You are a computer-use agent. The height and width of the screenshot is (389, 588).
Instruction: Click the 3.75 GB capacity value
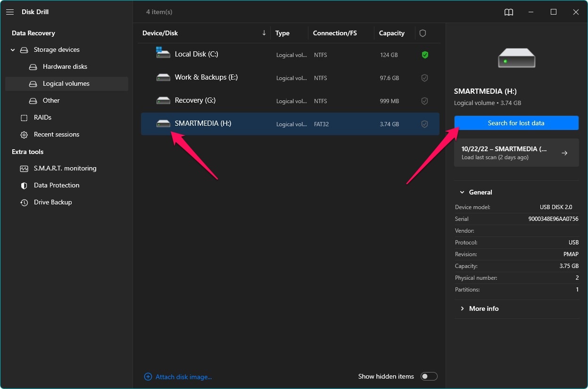(x=569, y=266)
